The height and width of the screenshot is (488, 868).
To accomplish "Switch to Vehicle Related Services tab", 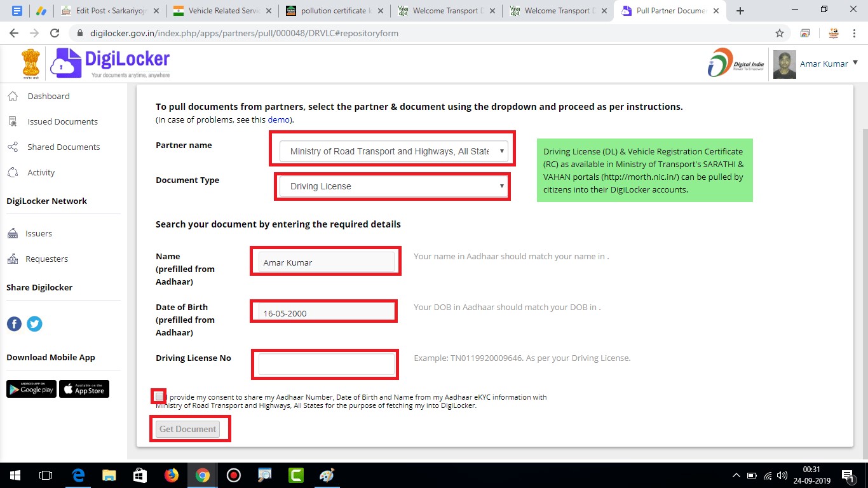I will [223, 11].
